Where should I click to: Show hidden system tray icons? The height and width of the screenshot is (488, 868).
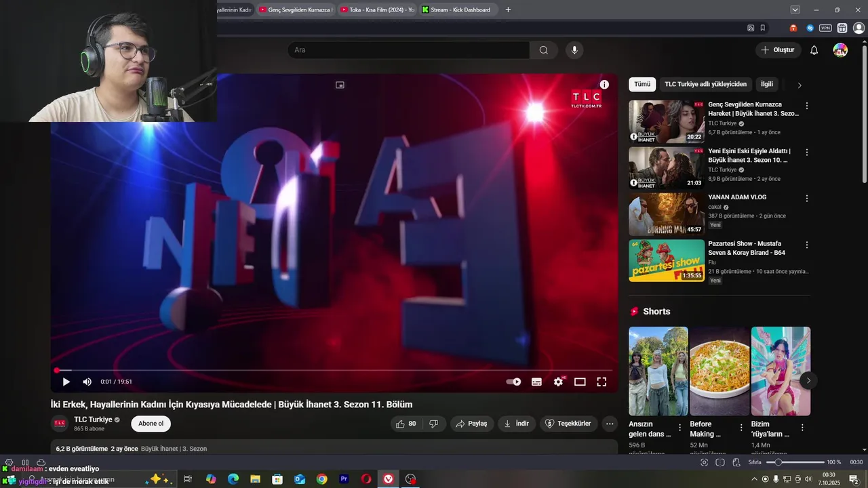pos(754,479)
